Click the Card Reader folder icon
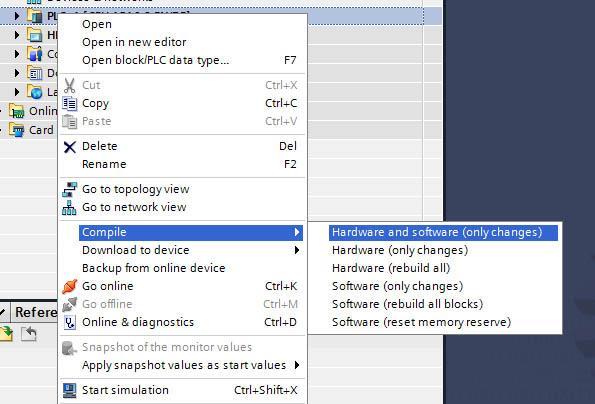 17,130
